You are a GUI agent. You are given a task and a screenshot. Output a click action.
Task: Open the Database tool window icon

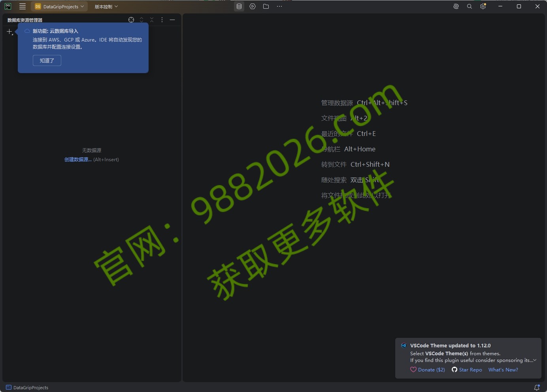point(239,6)
